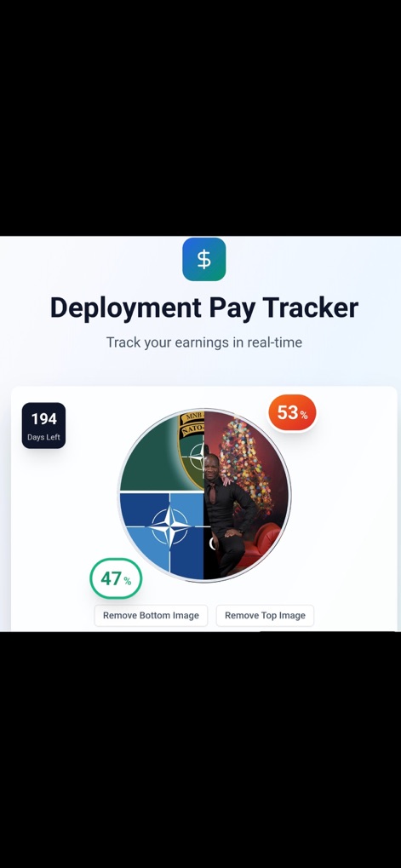The height and width of the screenshot is (868, 401).
Task: Click the Deployment Pay Tracker heading
Action: click(x=204, y=308)
